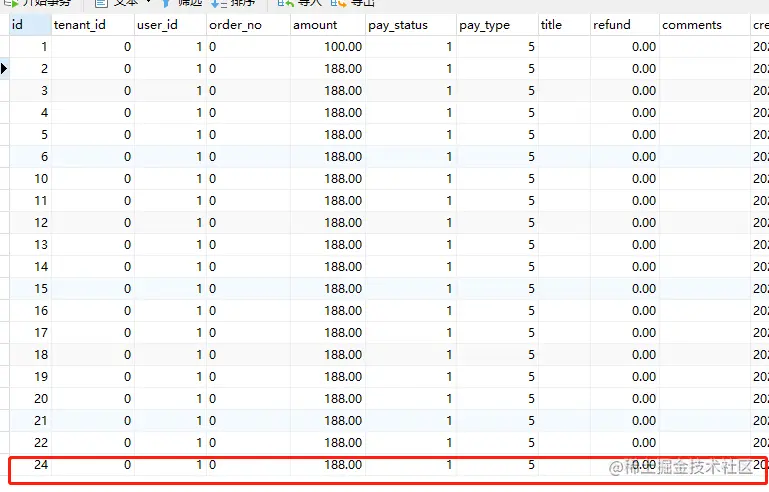The height and width of the screenshot is (492, 769).
Task: Click the id cell showing 3
Action: tap(30, 91)
